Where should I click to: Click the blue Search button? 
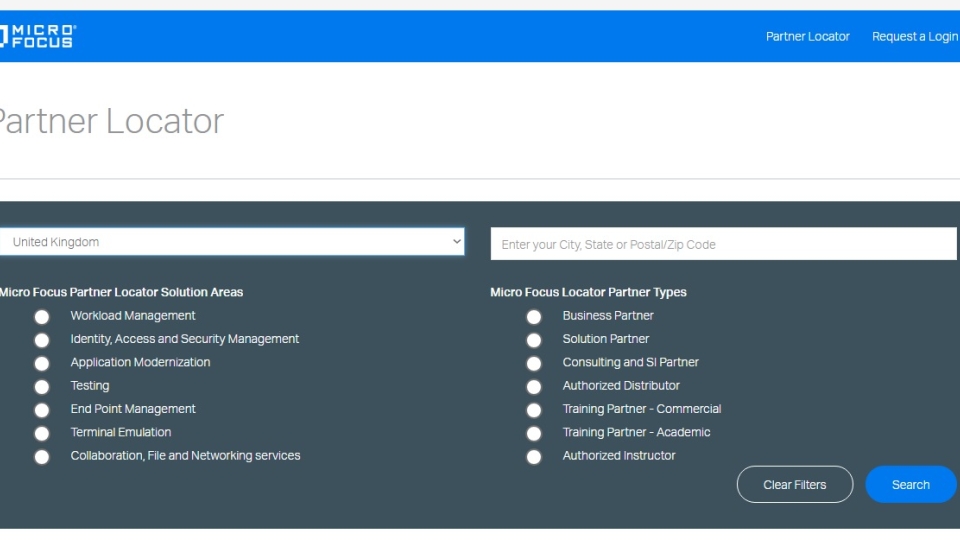point(910,484)
